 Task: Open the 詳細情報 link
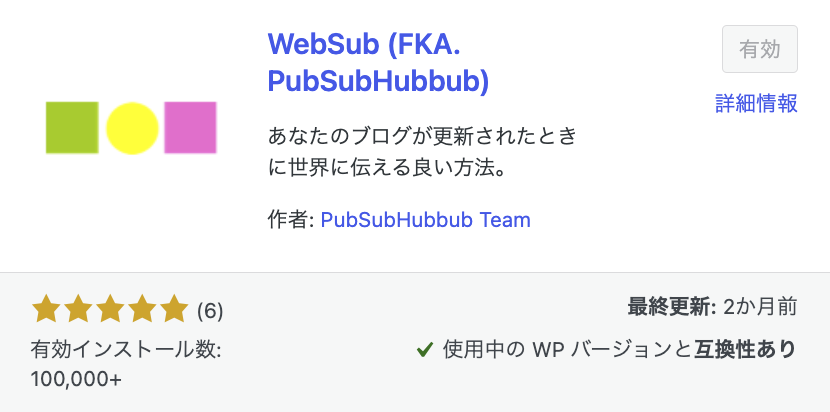point(756,103)
